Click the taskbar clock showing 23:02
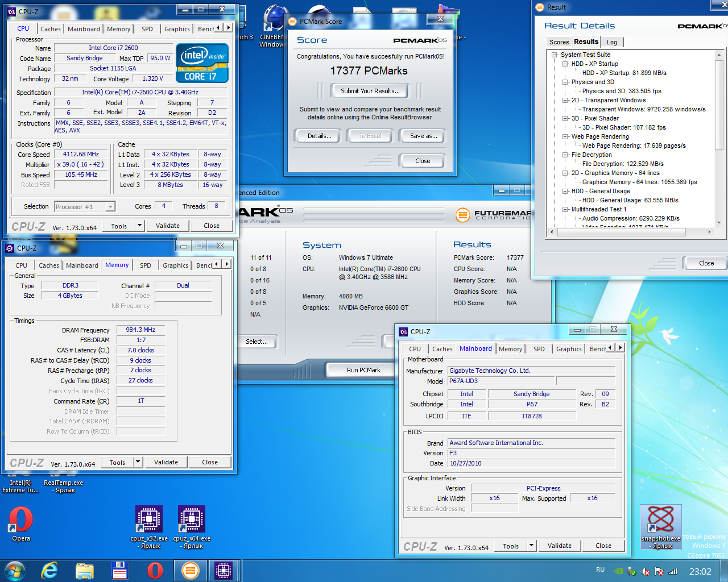 coord(700,571)
